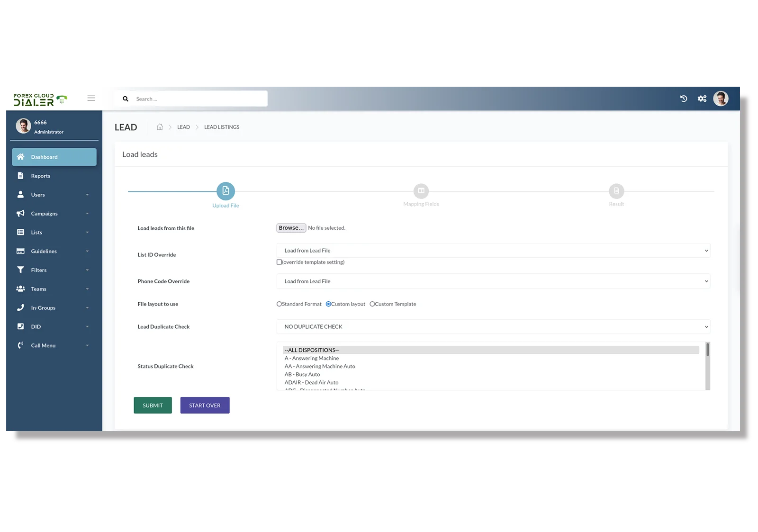Viewport: 758px width, 532px height.
Task: Click the hamburger menu next to the logo
Action: [x=91, y=98]
